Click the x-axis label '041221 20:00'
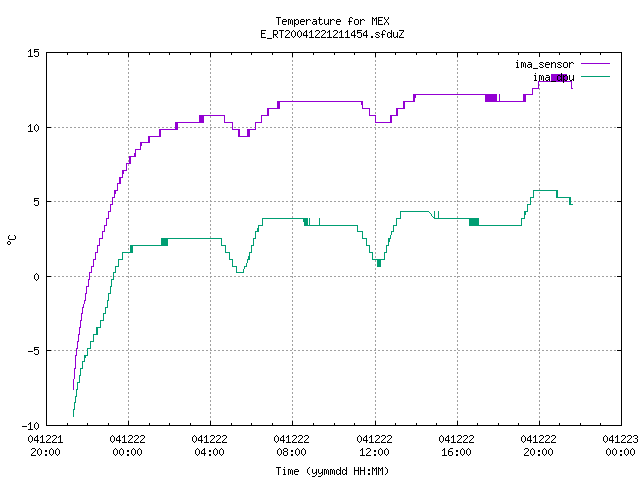This screenshot has width=640, height=480. pos(45,446)
